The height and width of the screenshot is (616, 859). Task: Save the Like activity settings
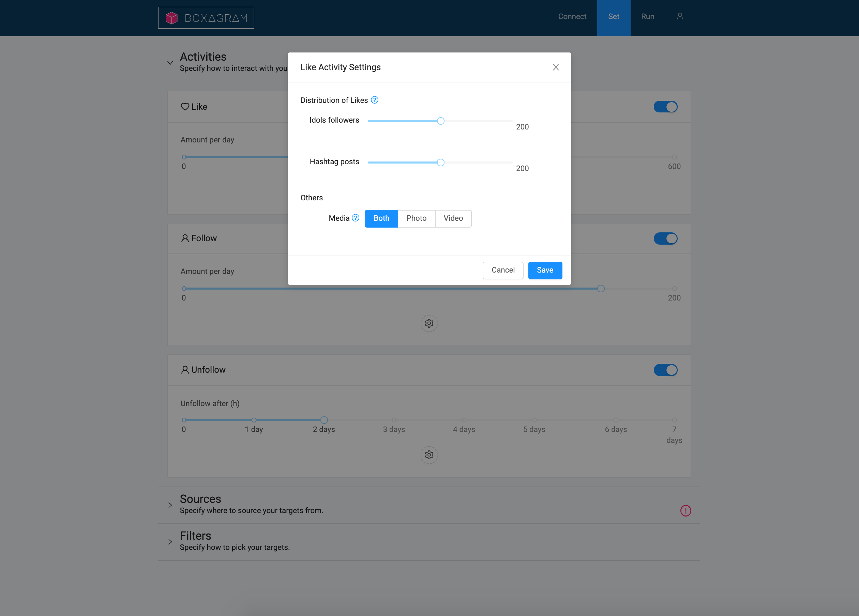[545, 270]
